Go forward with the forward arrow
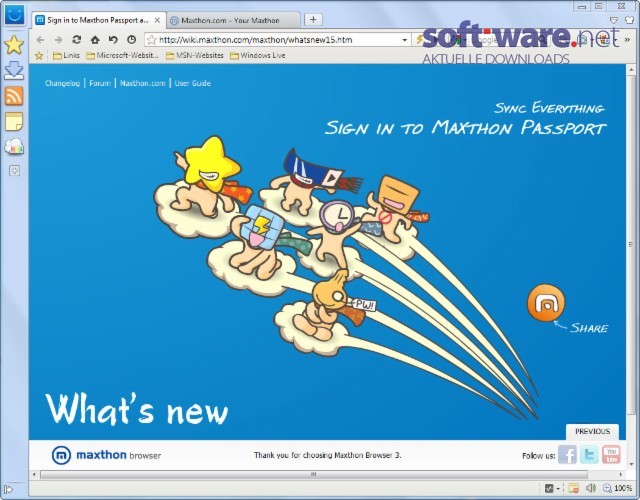Image resolution: width=640 pixels, height=500 pixels. tap(58, 40)
